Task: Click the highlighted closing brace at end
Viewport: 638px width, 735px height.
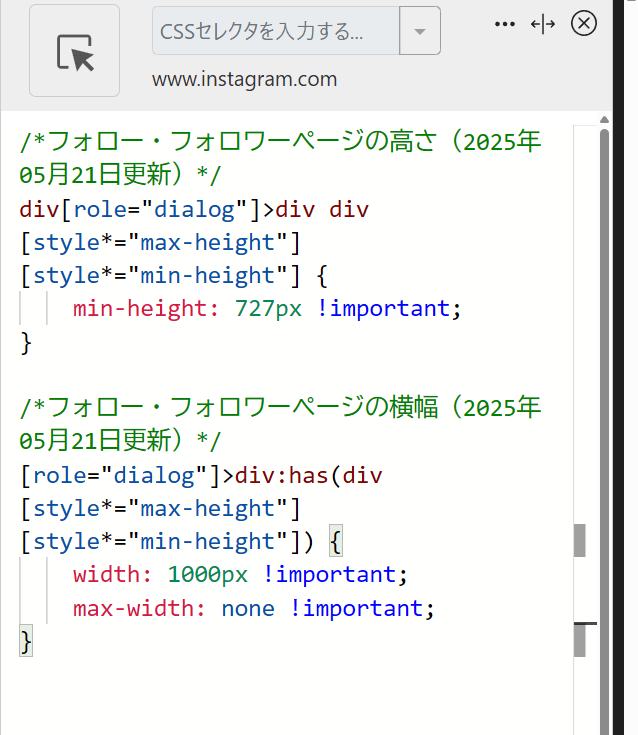Action: click(26, 641)
